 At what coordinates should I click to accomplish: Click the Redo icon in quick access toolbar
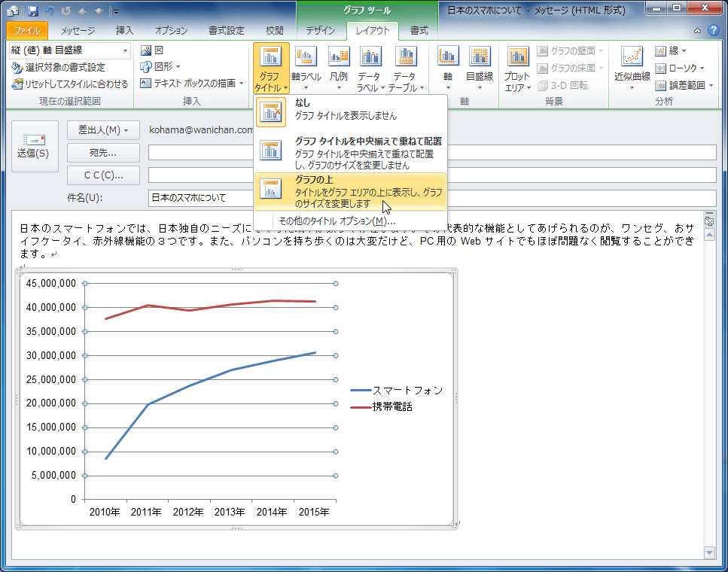click(66, 11)
